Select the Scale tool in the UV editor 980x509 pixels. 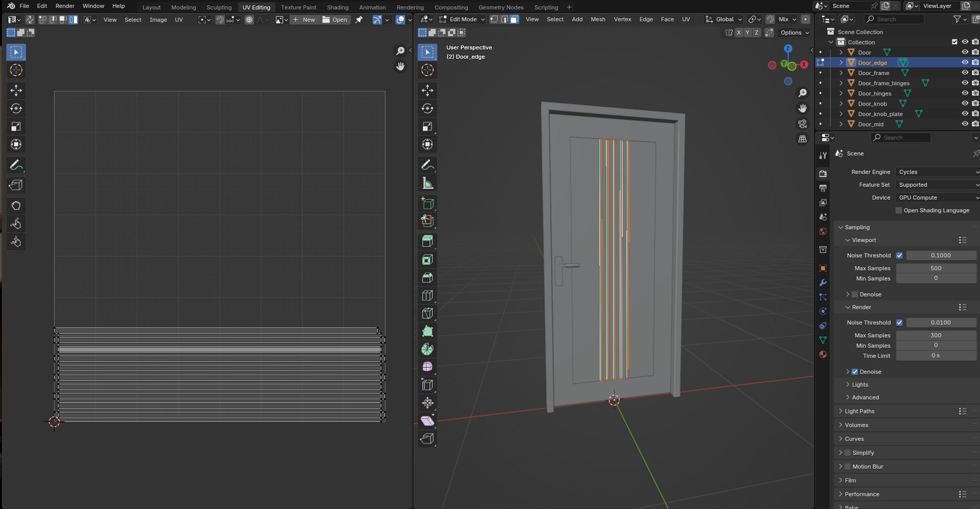[16, 126]
